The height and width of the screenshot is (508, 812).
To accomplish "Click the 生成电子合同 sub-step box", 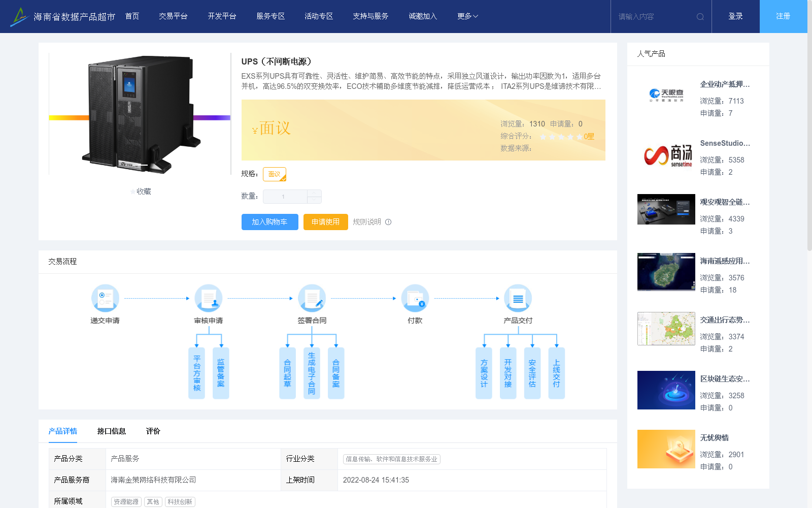I will pos(312,373).
